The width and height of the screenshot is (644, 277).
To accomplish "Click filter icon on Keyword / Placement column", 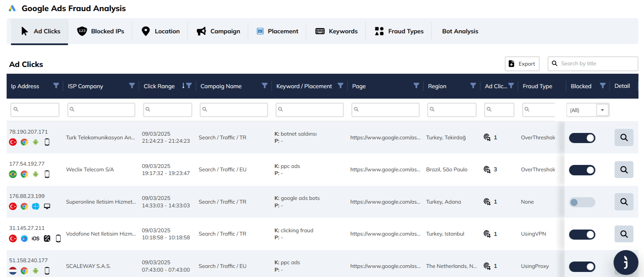I will click(x=340, y=86).
